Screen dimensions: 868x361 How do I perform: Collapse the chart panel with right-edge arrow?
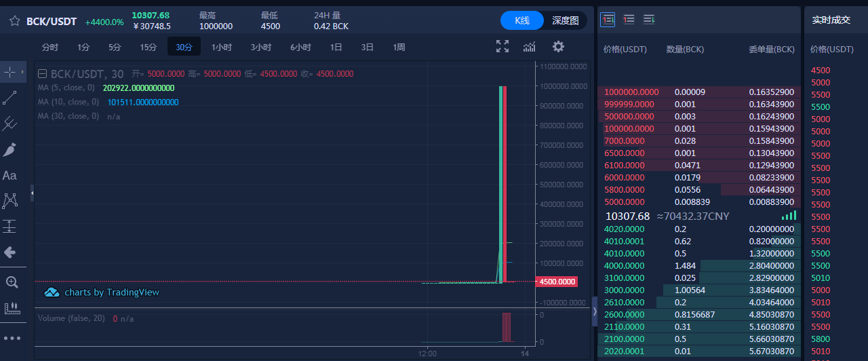coord(595,311)
